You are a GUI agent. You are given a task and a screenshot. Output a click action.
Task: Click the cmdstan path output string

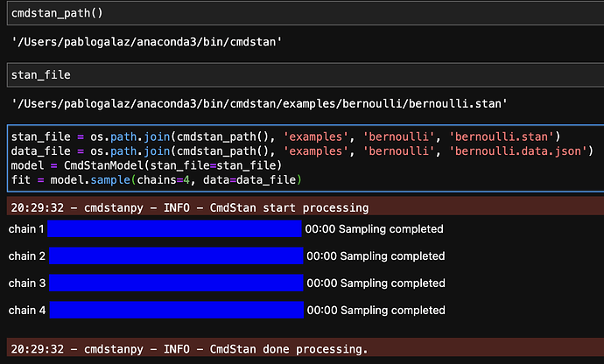[147, 42]
